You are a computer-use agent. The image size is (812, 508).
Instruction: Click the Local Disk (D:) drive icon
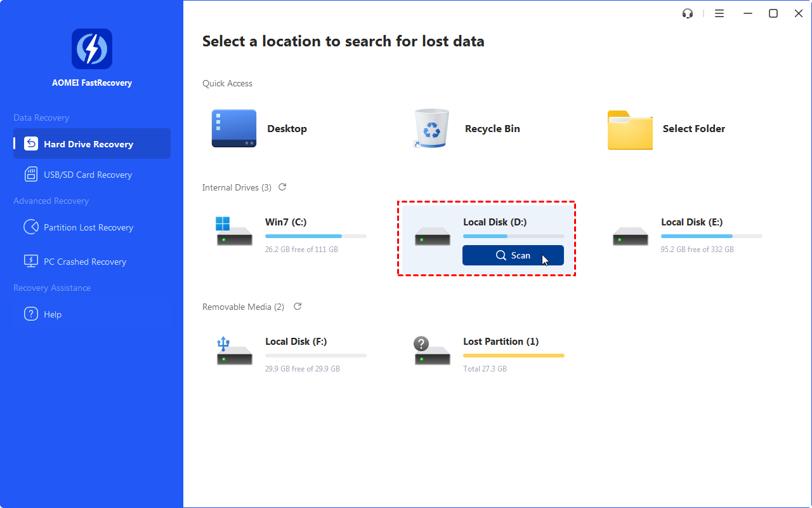click(433, 236)
